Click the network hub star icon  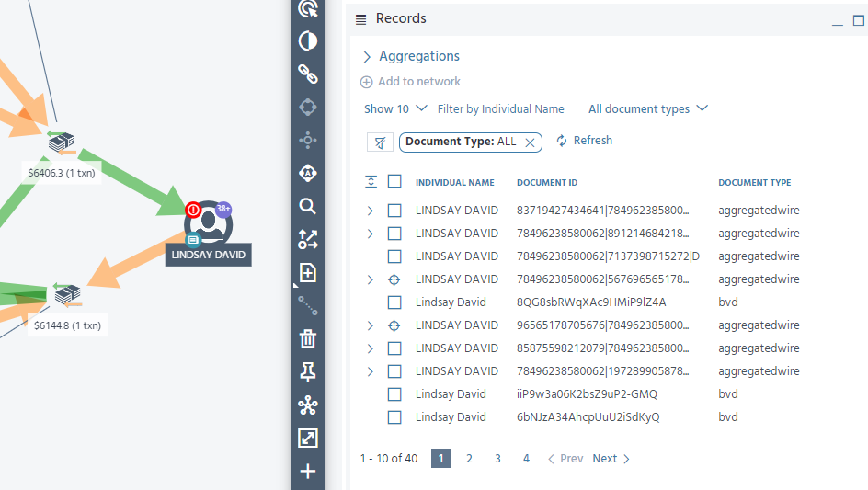308,405
